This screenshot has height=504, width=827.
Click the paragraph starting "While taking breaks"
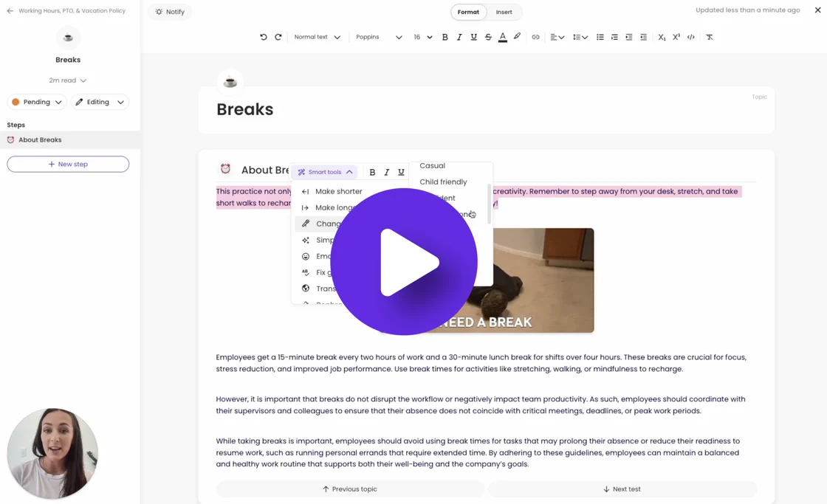point(478,452)
